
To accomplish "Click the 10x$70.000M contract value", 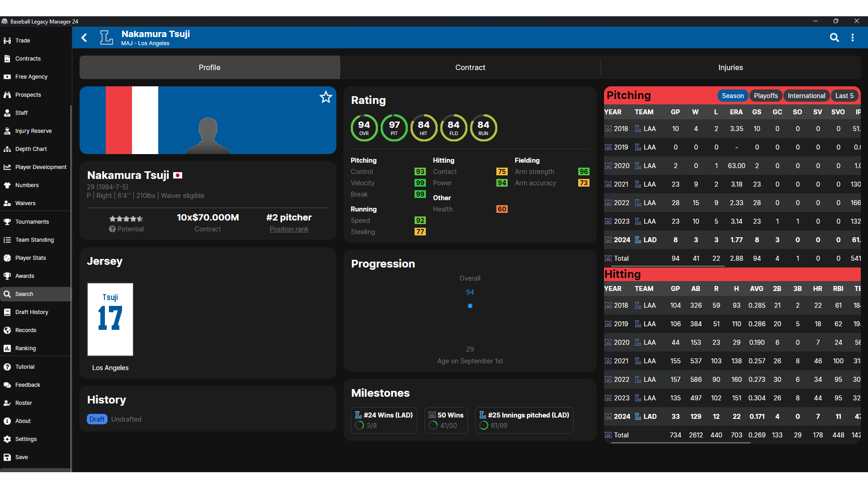I will 208,217.
